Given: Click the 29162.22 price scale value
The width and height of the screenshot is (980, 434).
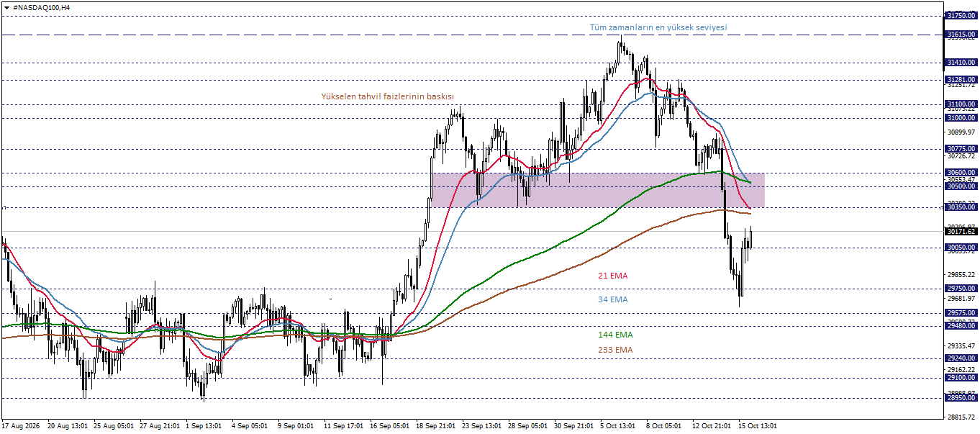Looking at the screenshot, I should pyautogui.click(x=961, y=370).
